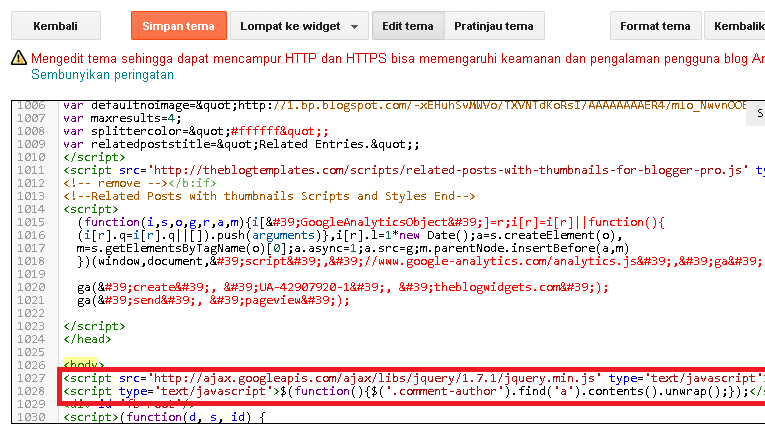
Task: Click line number 1011 in gutter
Action: click(x=31, y=170)
